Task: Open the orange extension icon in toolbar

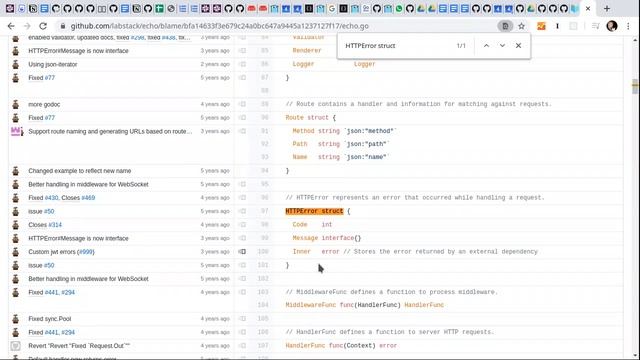Action: [x=541, y=26]
